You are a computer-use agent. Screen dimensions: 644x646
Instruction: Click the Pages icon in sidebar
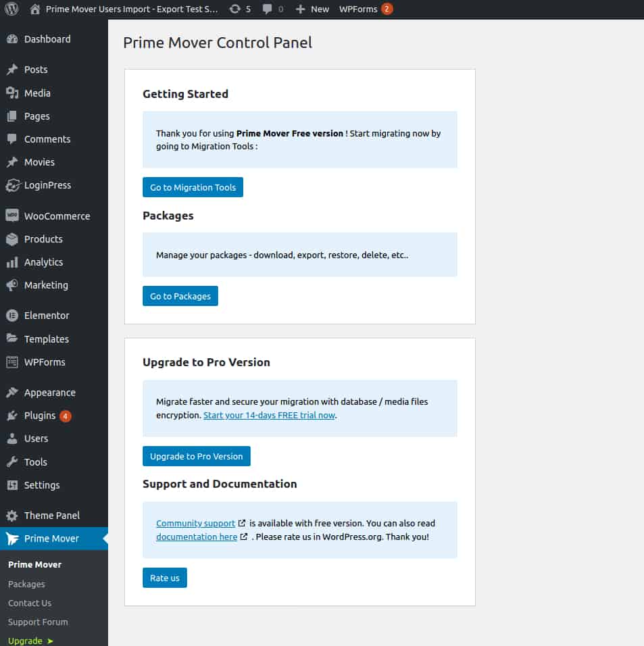click(x=12, y=116)
